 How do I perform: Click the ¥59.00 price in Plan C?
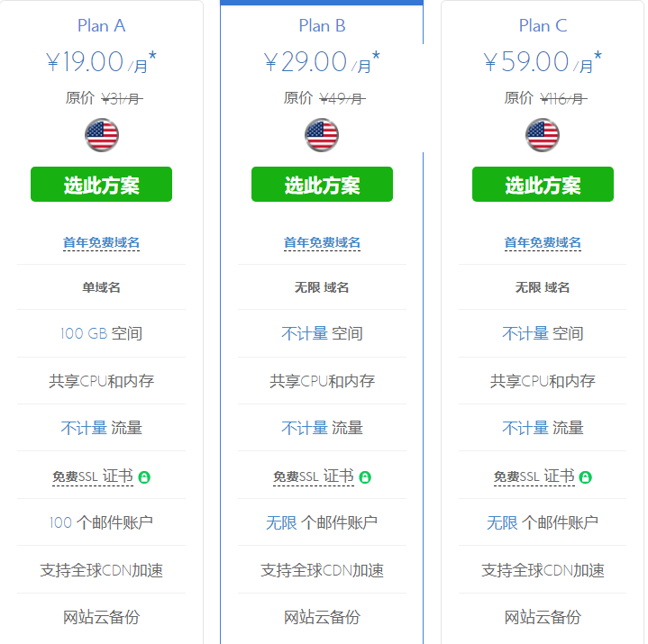point(526,62)
